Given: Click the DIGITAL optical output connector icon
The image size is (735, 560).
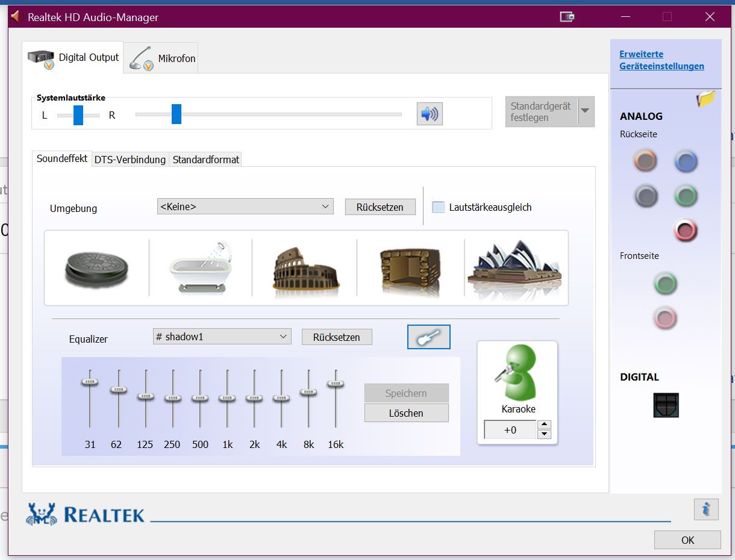Looking at the screenshot, I should 666,405.
